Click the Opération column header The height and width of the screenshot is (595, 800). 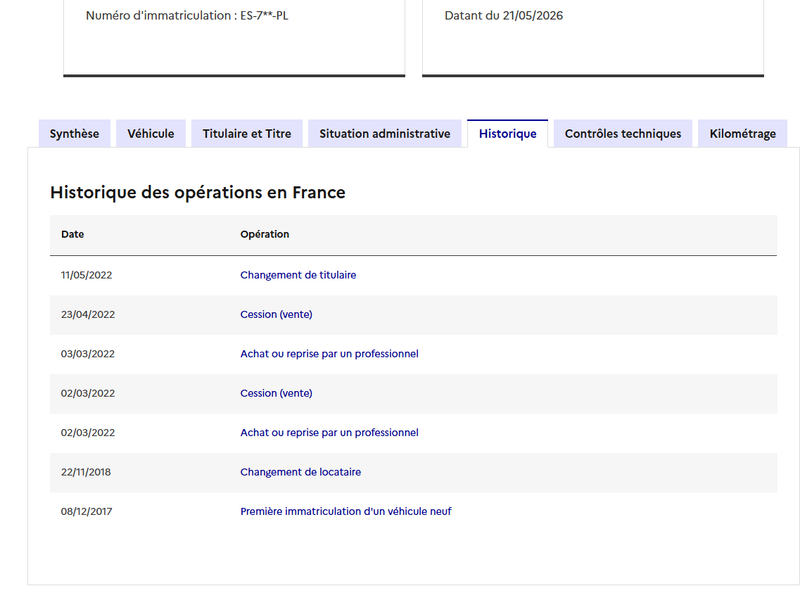tap(265, 234)
